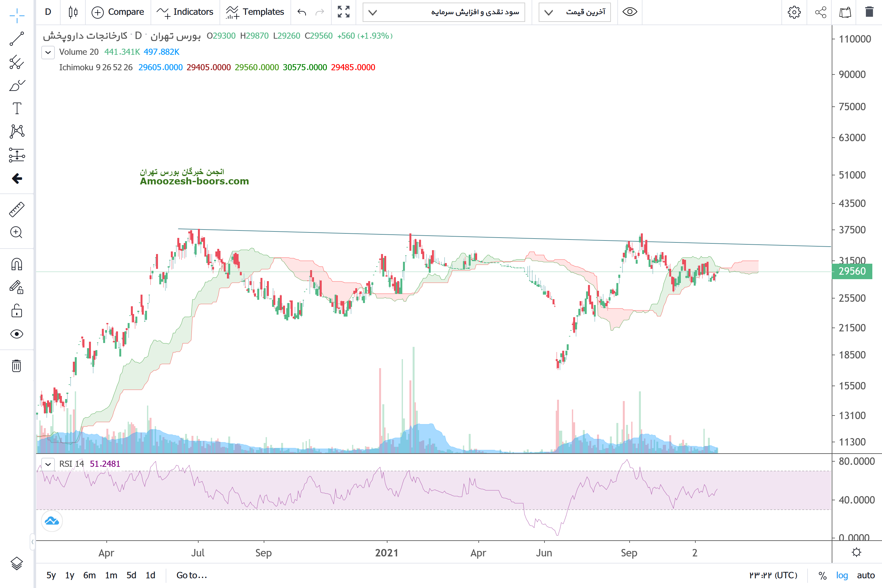882x588 pixels.
Task: Toggle hide all drawings eye icon
Action: pyautogui.click(x=16, y=334)
